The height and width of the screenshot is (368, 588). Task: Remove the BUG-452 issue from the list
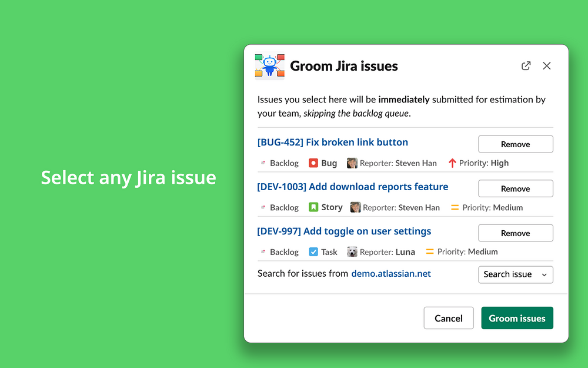click(x=515, y=144)
